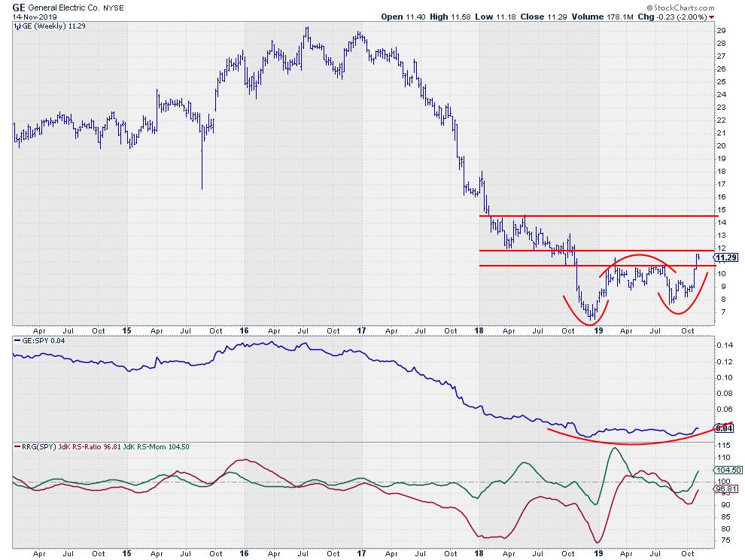
Task: Click the 7 price axis label
Action: coord(723,312)
